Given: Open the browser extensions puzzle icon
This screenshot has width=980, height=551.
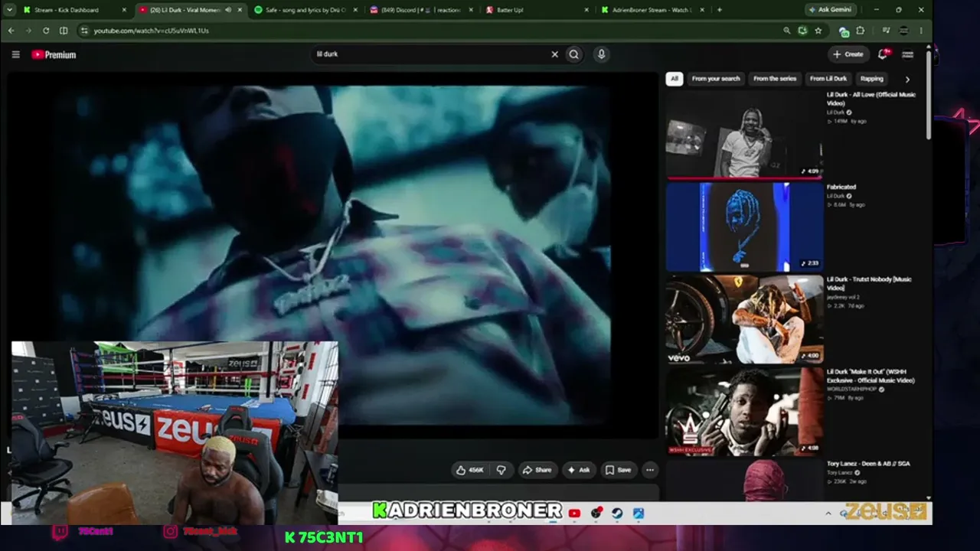Looking at the screenshot, I should tap(861, 31).
